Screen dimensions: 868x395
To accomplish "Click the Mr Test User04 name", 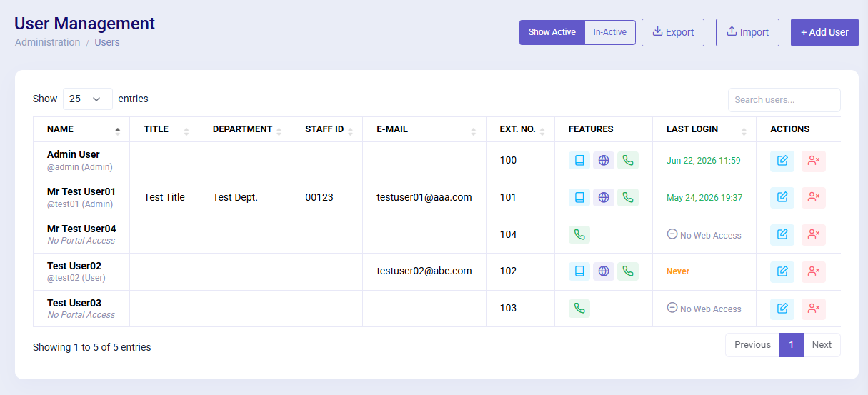I will [81, 229].
